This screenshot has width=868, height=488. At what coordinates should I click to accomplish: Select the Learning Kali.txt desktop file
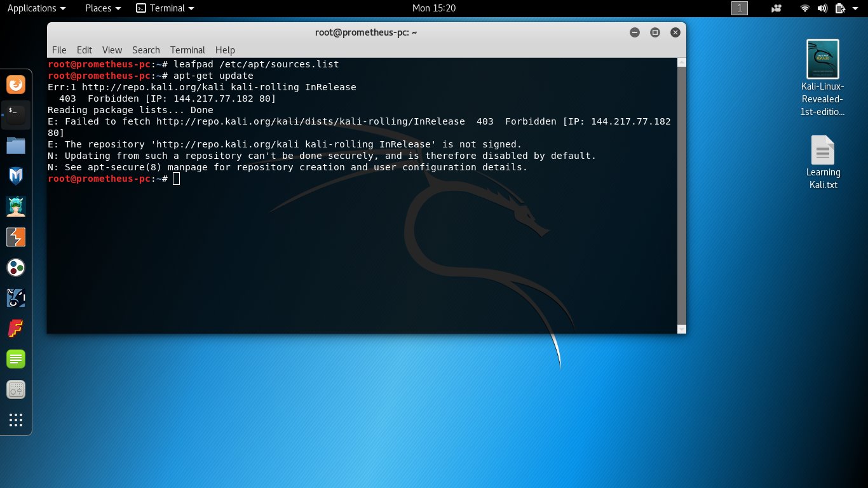pyautogui.click(x=823, y=163)
